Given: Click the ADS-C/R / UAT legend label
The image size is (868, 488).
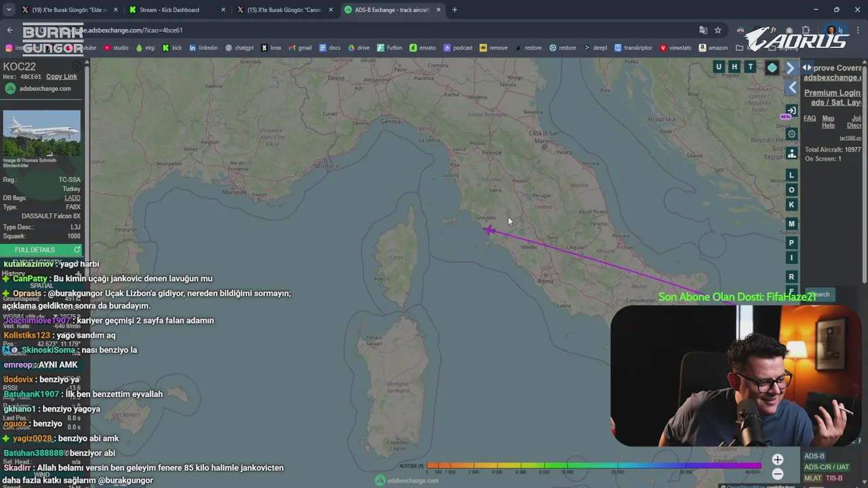Looking at the screenshot, I should pyautogui.click(x=827, y=467).
